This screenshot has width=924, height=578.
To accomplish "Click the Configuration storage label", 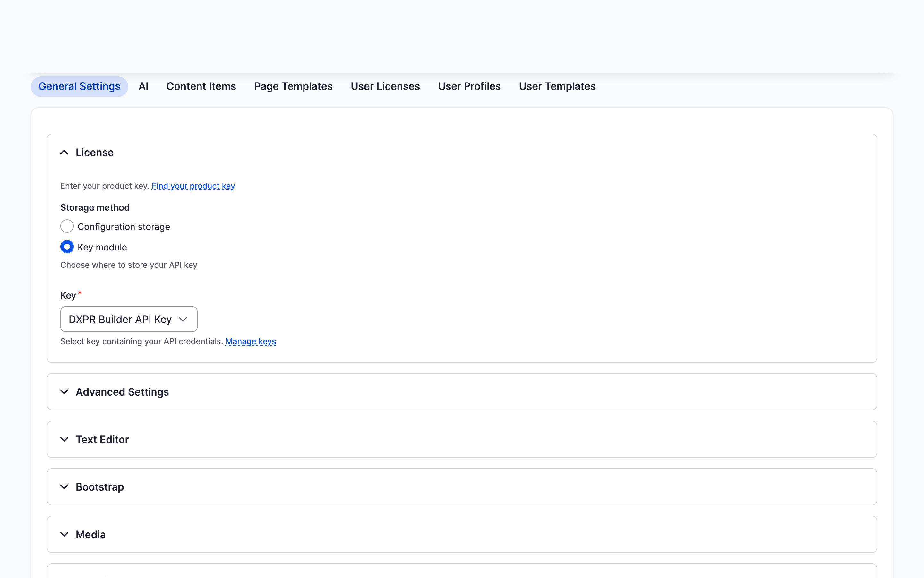I will point(124,227).
